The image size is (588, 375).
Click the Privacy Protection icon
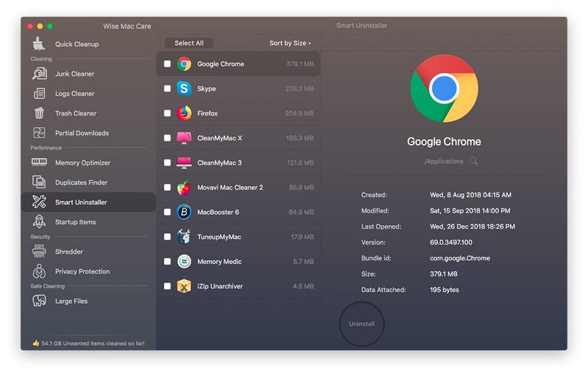40,271
